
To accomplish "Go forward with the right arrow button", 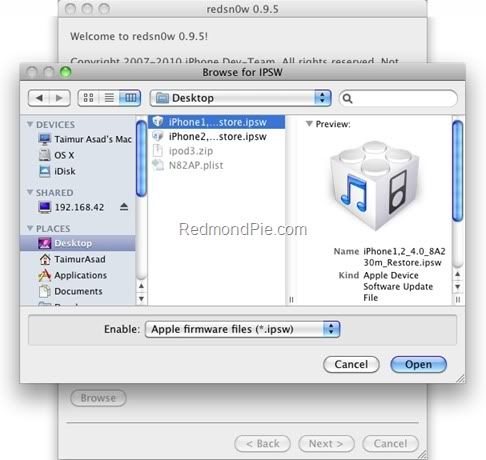I will pyautogui.click(x=60, y=98).
